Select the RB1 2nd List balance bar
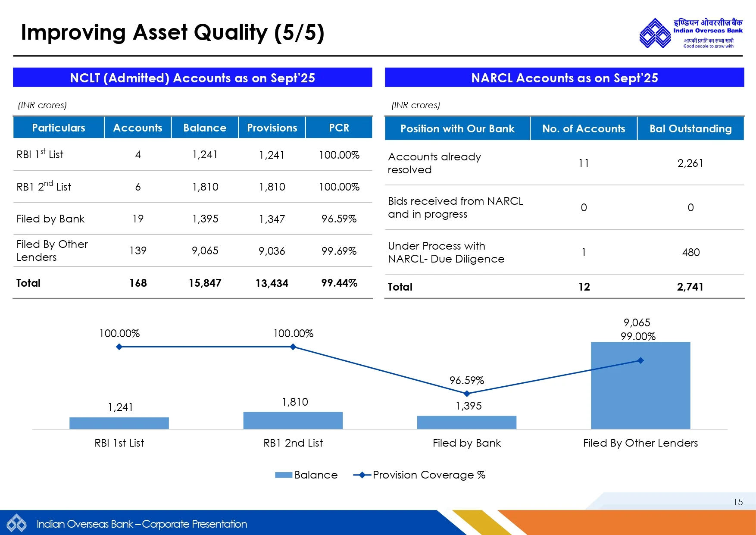Image resolution: width=756 pixels, height=535 pixels. coord(293,420)
